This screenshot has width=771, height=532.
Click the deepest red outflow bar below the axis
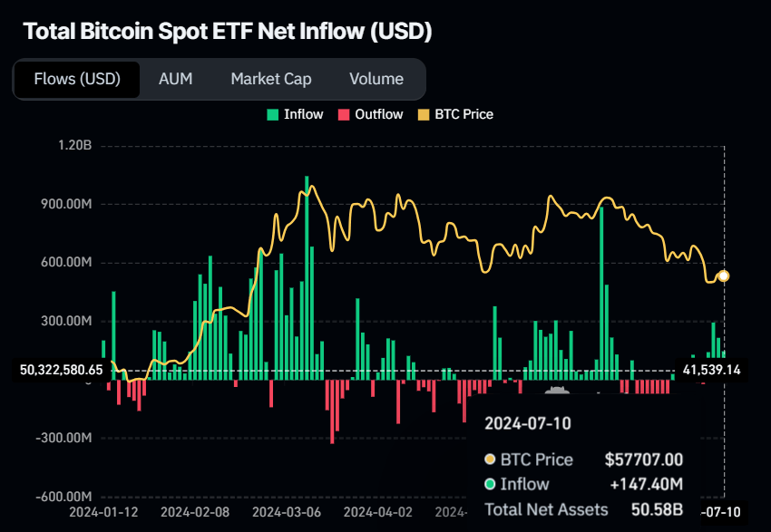(x=334, y=417)
